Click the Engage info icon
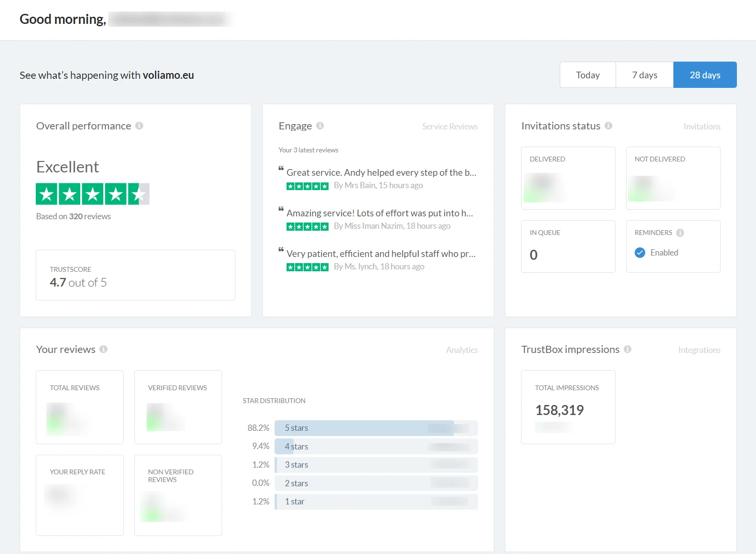Image resolution: width=756 pixels, height=554 pixels. point(320,126)
